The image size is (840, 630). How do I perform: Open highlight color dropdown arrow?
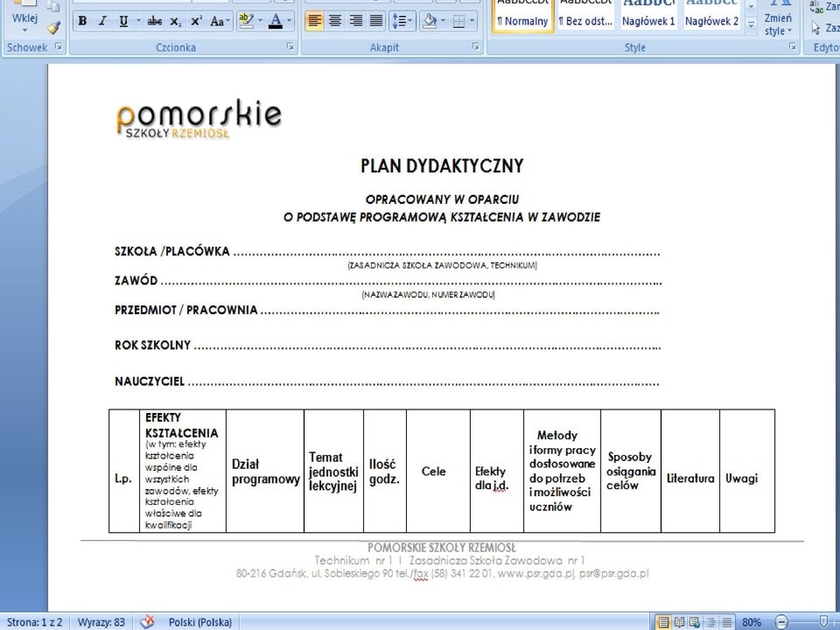coord(261,21)
